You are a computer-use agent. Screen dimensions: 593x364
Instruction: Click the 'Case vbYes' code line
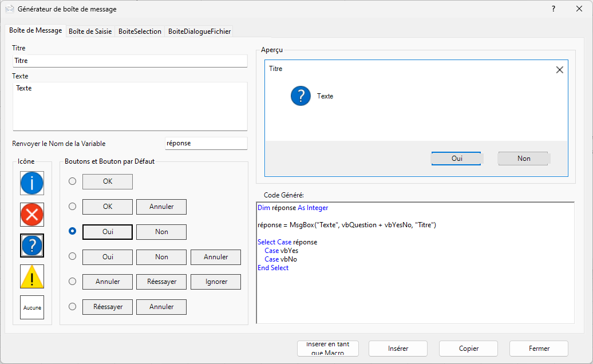pyautogui.click(x=282, y=251)
